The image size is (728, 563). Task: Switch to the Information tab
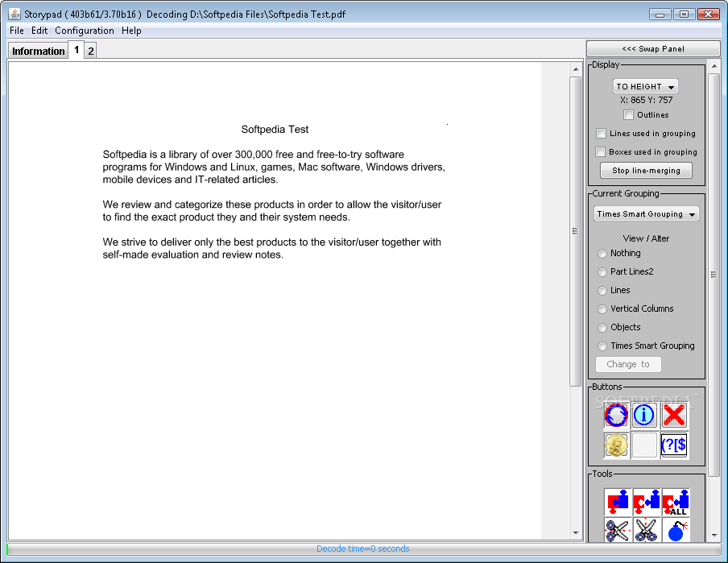click(38, 51)
